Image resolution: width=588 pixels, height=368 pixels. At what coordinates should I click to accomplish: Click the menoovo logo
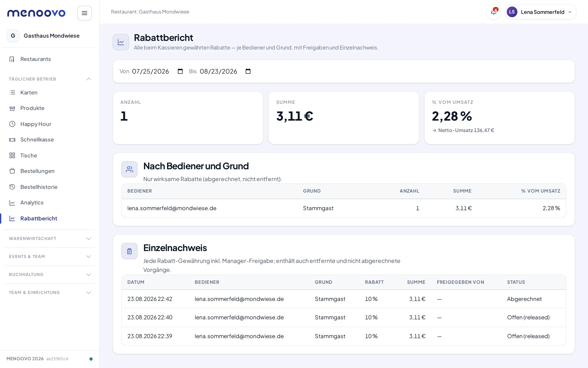36,13
